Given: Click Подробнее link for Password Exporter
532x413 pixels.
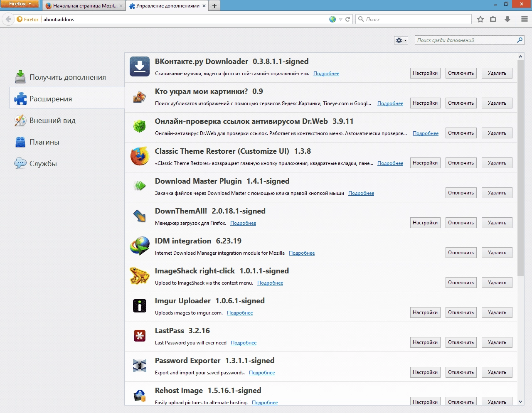Looking at the screenshot, I should (262, 373).
